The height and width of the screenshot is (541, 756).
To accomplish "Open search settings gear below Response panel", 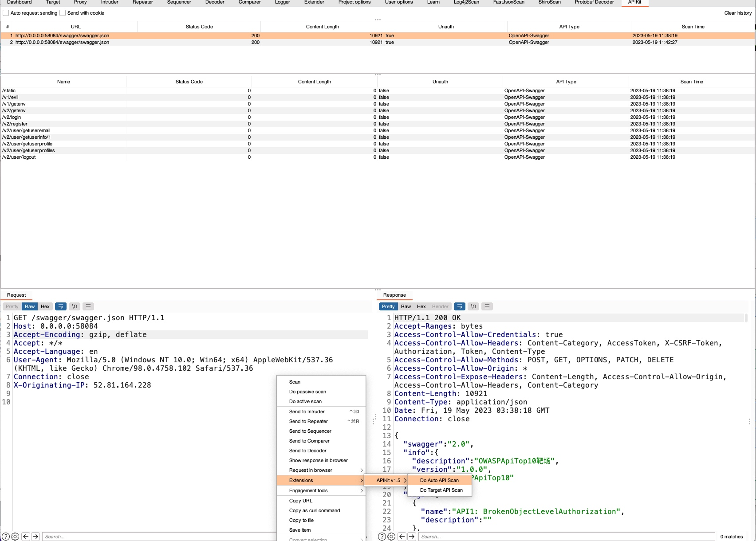I will pyautogui.click(x=391, y=537).
